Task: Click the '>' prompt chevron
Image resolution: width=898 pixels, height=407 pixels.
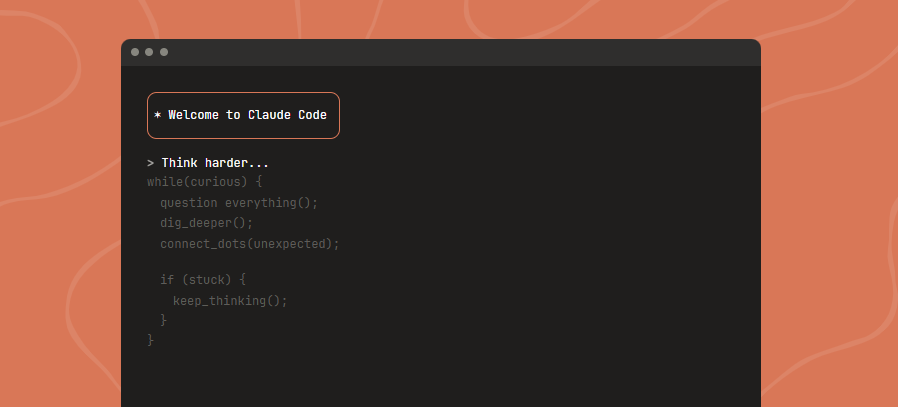Action: [x=150, y=162]
